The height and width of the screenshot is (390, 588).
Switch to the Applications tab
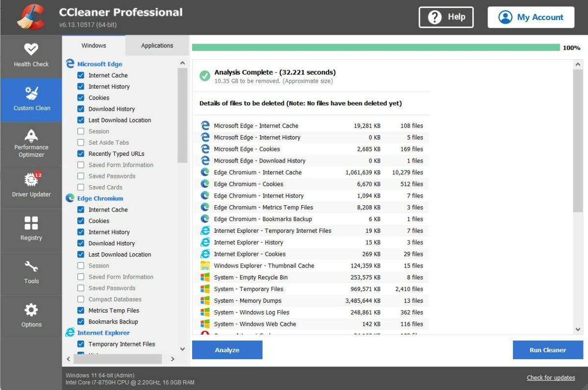(156, 45)
